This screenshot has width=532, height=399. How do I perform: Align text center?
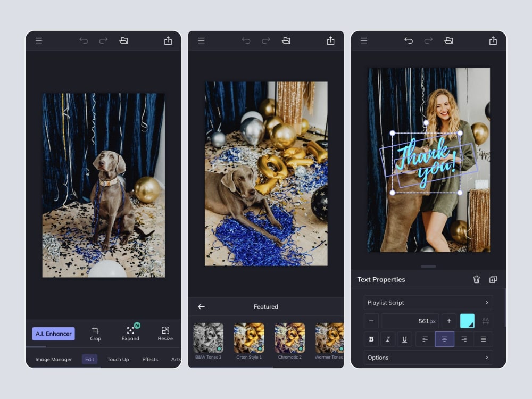point(444,339)
